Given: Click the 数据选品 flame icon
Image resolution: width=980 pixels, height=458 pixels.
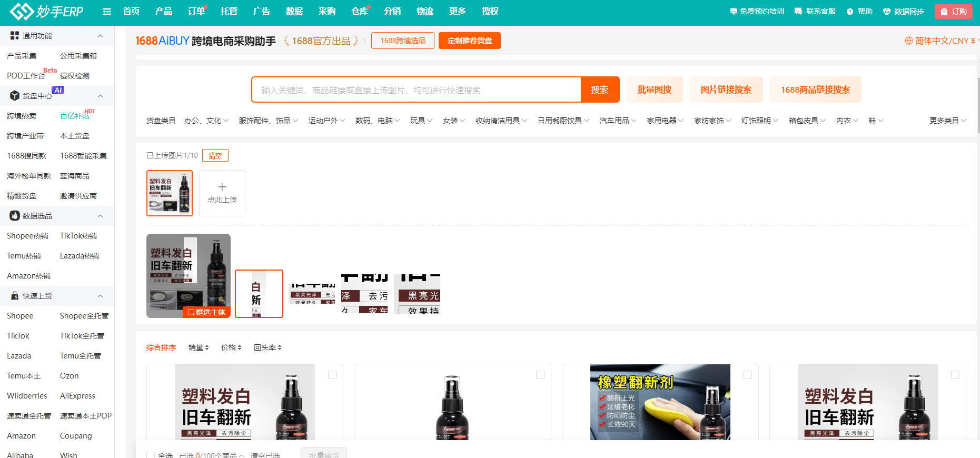Looking at the screenshot, I should pyautogui.click(x=15, y=216).
